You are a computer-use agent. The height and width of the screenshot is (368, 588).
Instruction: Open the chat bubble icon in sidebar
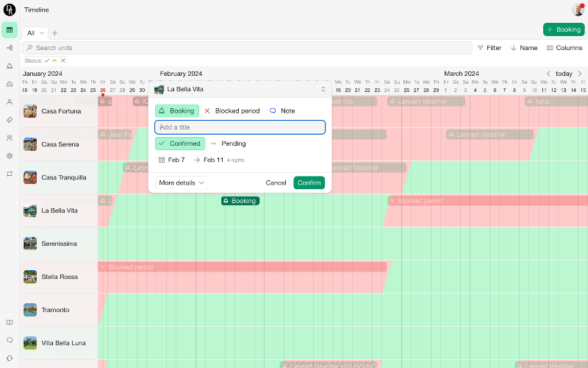point(10,340)
